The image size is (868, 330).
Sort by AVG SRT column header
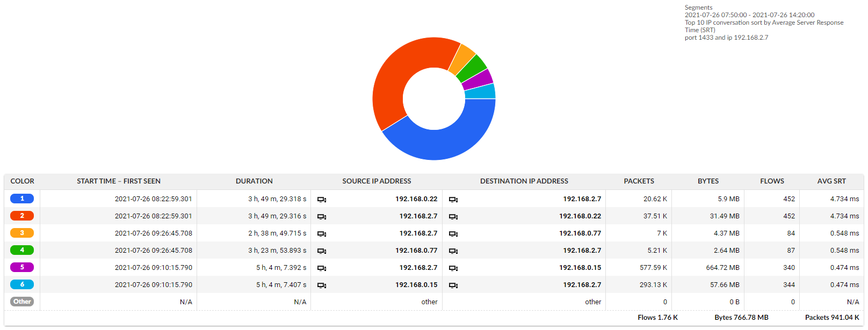(x=831, y=181)
